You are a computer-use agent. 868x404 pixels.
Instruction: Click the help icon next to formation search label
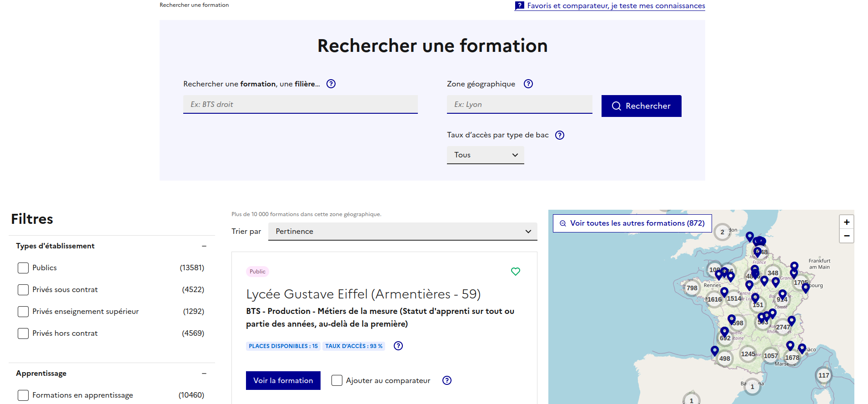tap(331, 84)
